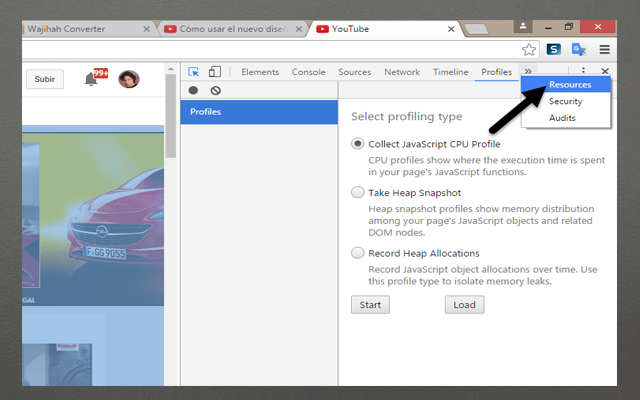
Task: Switch to the Network tab
Action: 402,72
